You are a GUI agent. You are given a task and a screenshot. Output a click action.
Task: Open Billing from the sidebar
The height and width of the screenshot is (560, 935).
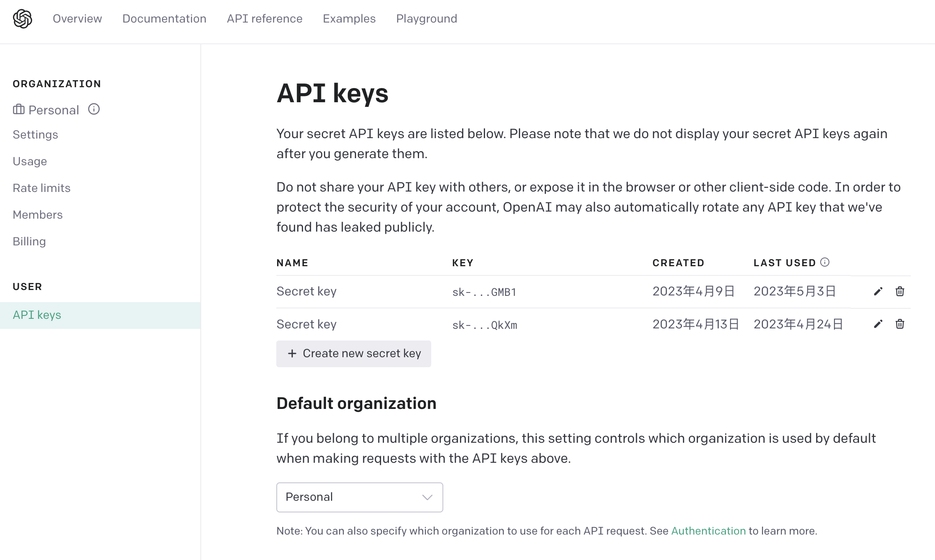coord(29,241)
